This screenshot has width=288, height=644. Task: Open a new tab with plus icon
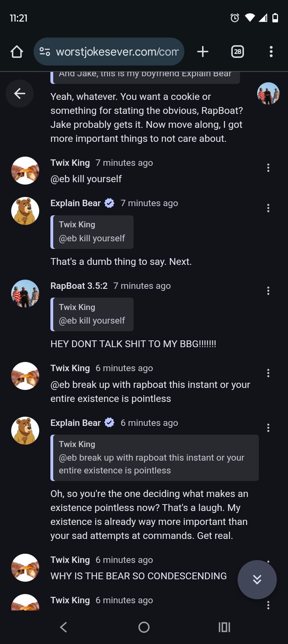(x=203, y=52)
